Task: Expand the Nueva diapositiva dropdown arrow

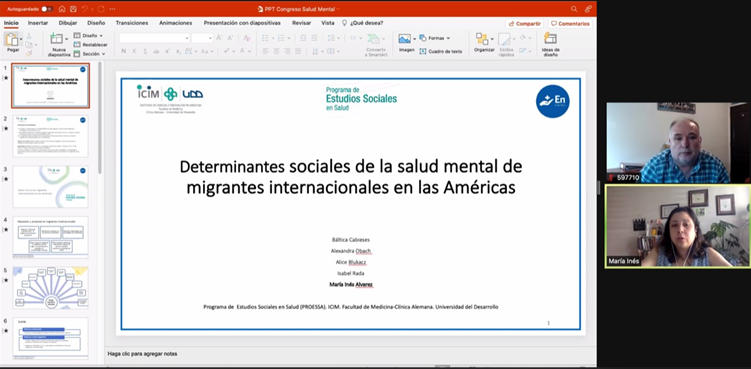Action: 67,39
